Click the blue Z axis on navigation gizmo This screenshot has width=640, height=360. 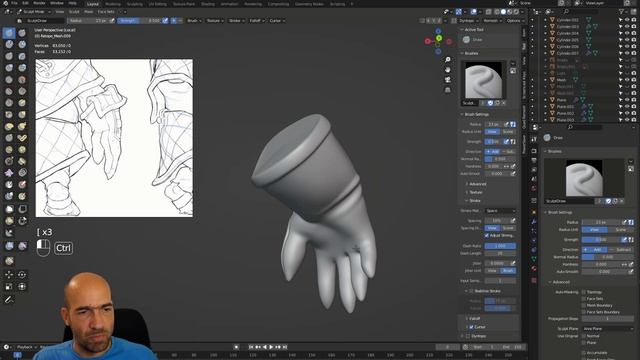438,31
